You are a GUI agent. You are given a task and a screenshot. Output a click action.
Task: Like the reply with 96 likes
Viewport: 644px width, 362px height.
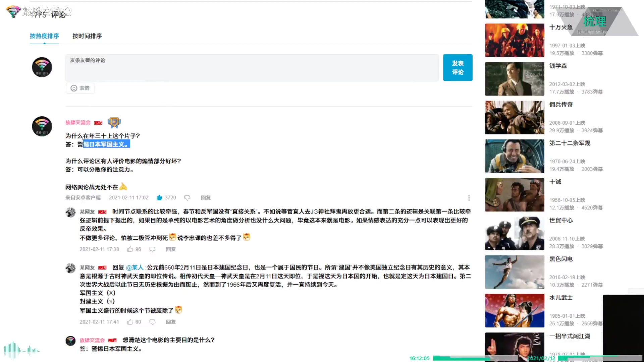click(130, 249)
